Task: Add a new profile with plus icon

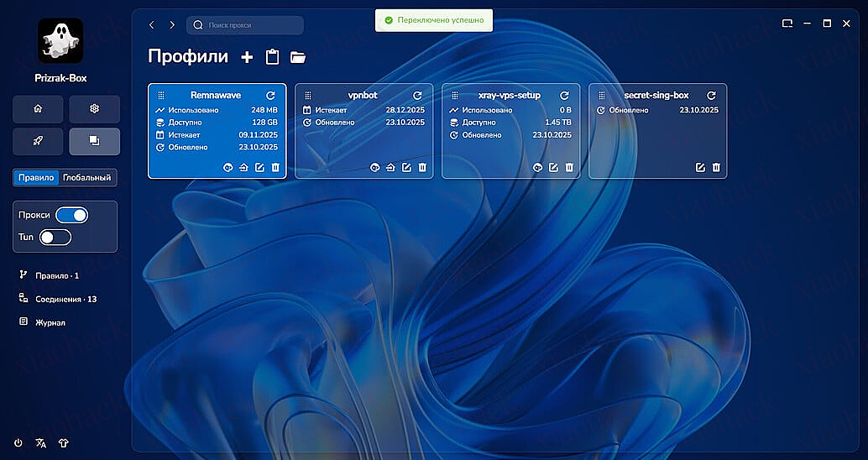Action: [247, 57]
